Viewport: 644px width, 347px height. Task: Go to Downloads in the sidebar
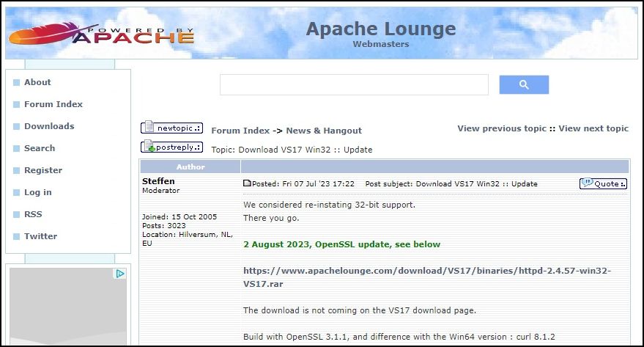49,126
